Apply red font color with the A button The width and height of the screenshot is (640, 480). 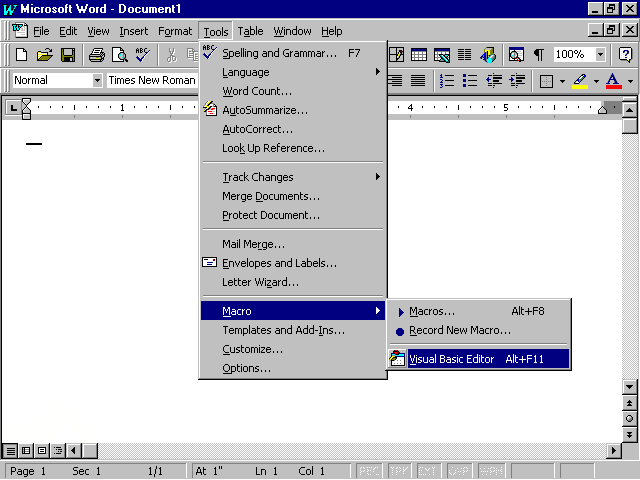614,81
